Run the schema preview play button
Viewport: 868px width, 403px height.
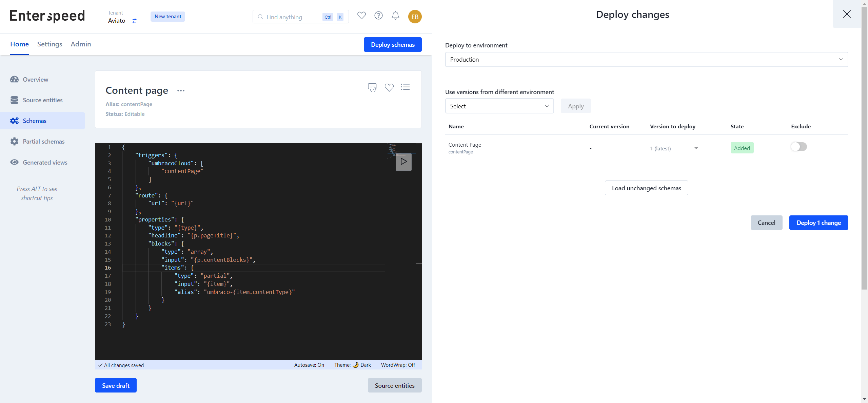(x=403, y=162)
